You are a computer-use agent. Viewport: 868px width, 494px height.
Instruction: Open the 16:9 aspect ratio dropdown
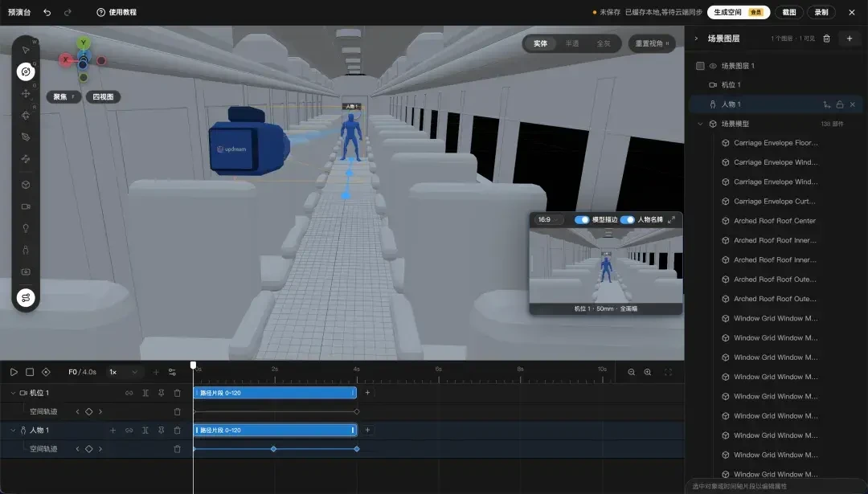pyautogui.click(x=548, y=219)
